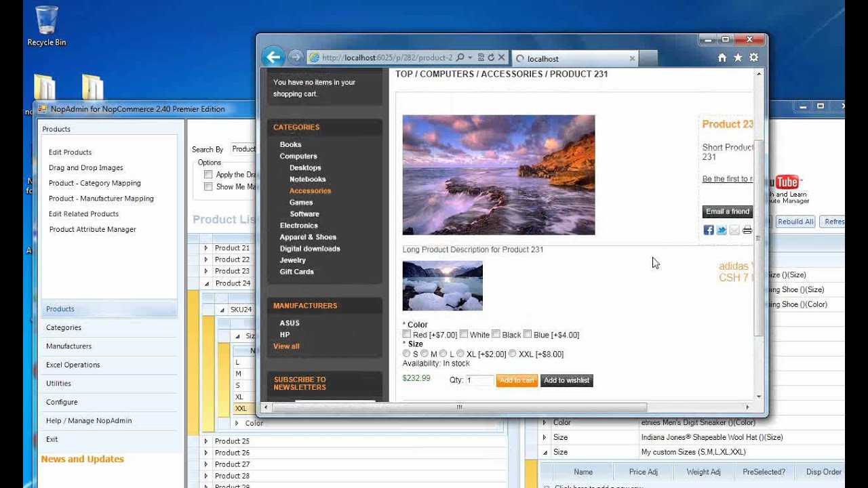Screen dimensions: 868x488
Task: Open Product Attribute Manager in NopAdmin
Action: click(92, 230)
